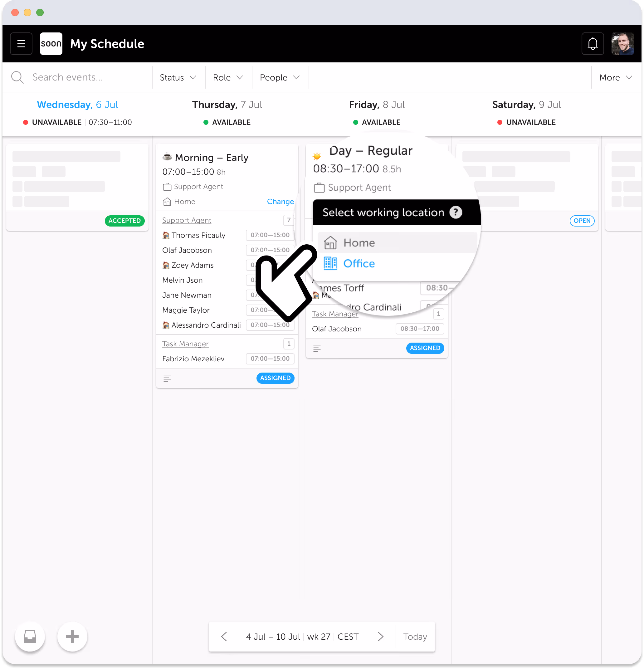
Task: Jump to Today
Action: (415, 636)
